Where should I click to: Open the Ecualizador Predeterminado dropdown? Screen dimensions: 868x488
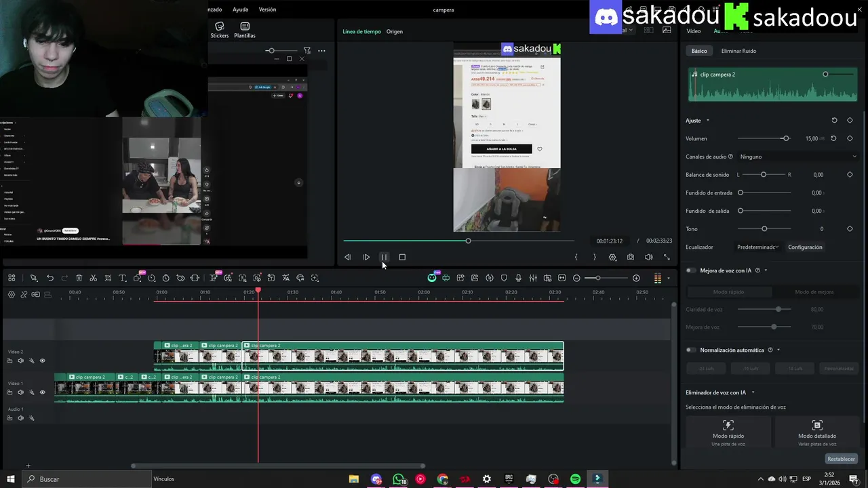coord(757,247)
